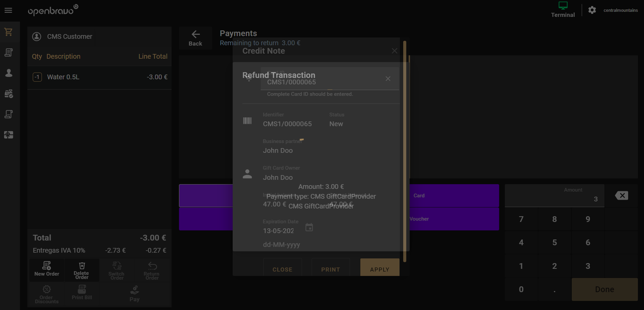Choose the Card payment method
Screen dimensions: 644x310
(454, 196)
